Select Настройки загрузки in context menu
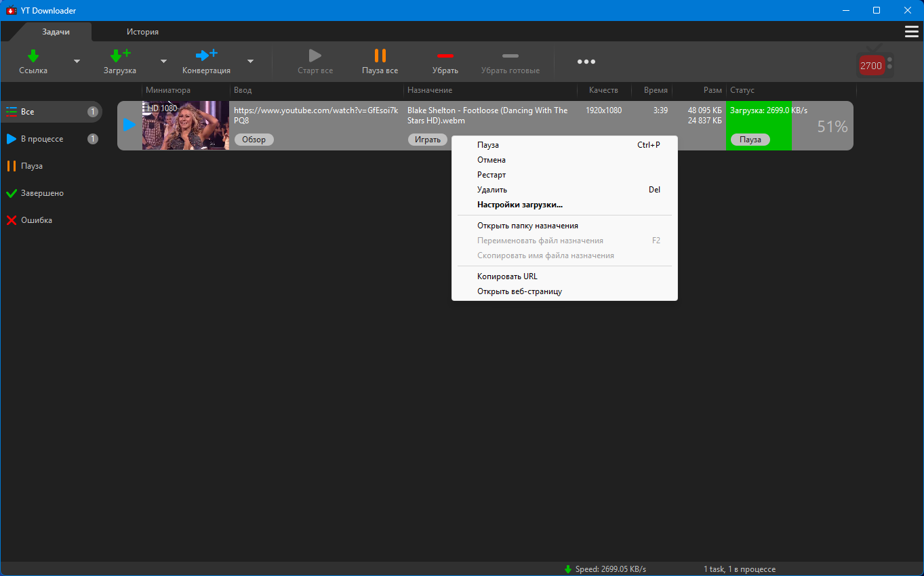The height and width of the screenshot is (576, 924). coord(519,205)
